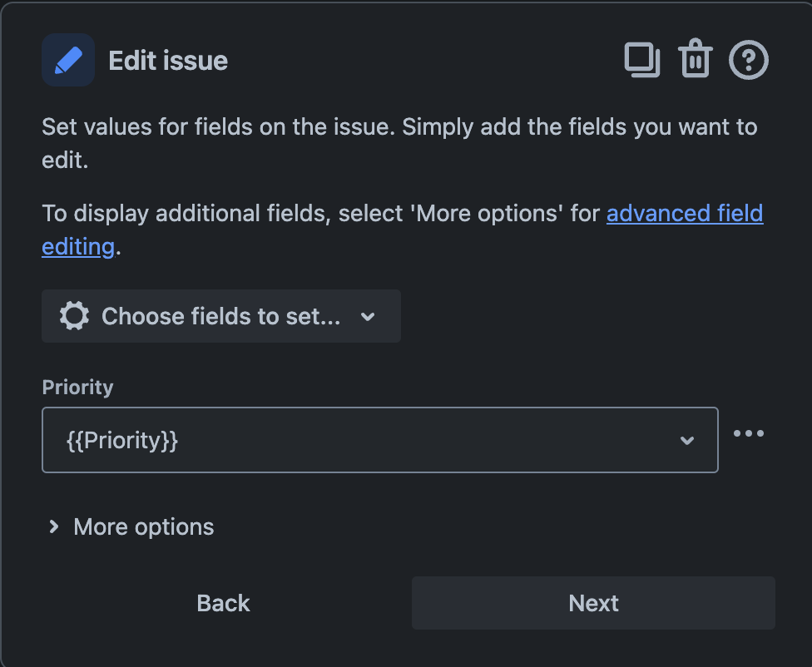Click the 'editing' link text
This screenshot has height=667, width=812.
tap(78, 247)
